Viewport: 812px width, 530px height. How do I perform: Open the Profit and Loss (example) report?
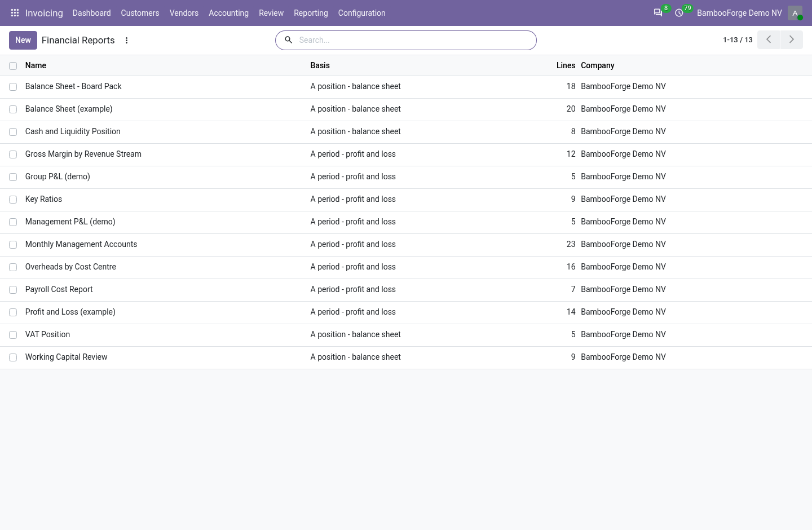click(x=70, y=312)
